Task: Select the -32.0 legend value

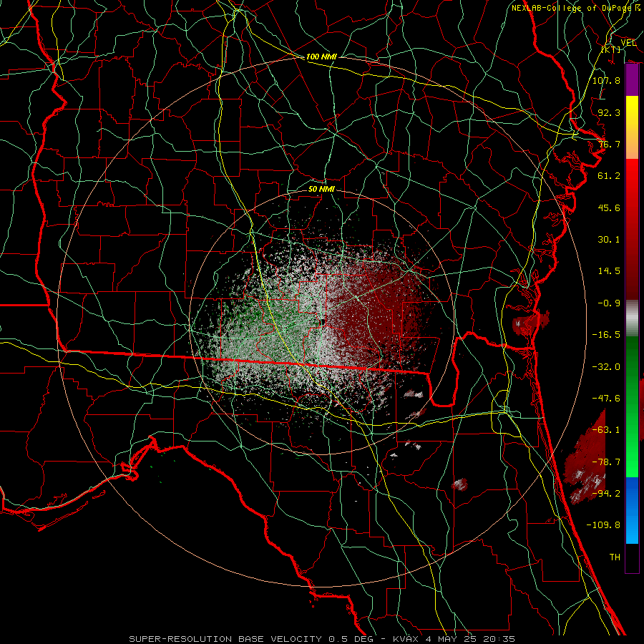Action: coord(606,367)
